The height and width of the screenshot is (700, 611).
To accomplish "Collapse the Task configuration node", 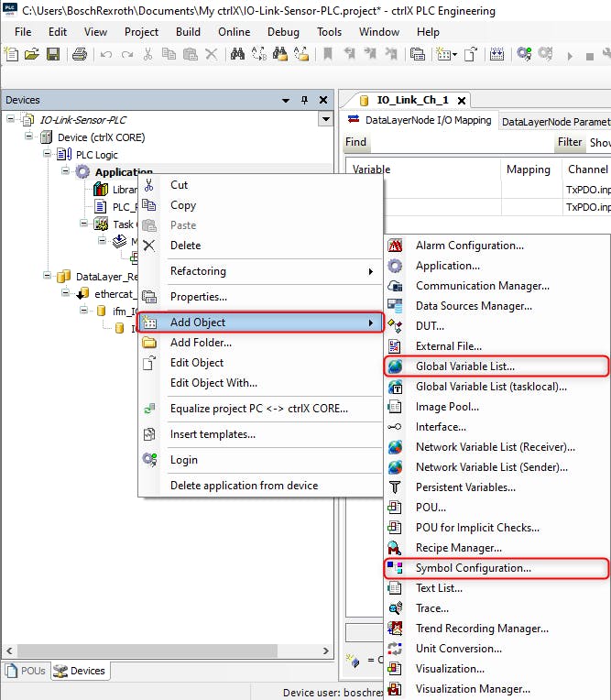I will [83, 224].
